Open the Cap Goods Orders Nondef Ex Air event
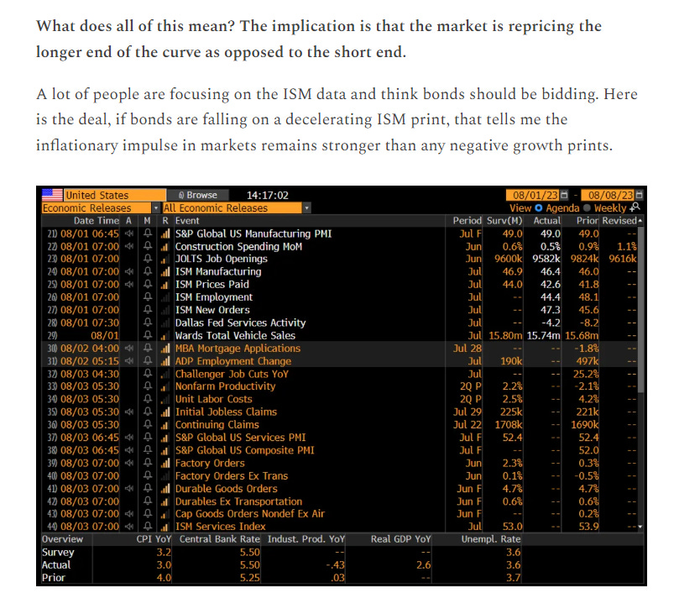 [249, 514]
